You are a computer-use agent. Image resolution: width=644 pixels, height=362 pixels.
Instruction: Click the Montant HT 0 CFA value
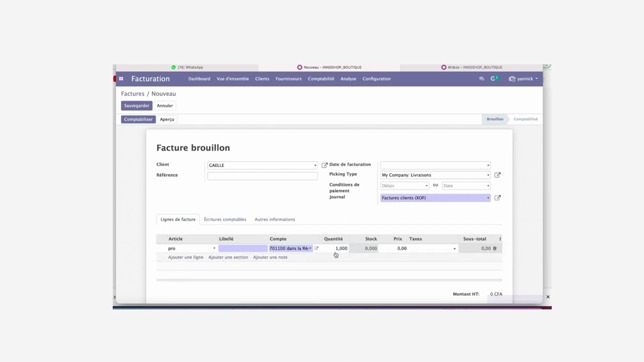496,294
